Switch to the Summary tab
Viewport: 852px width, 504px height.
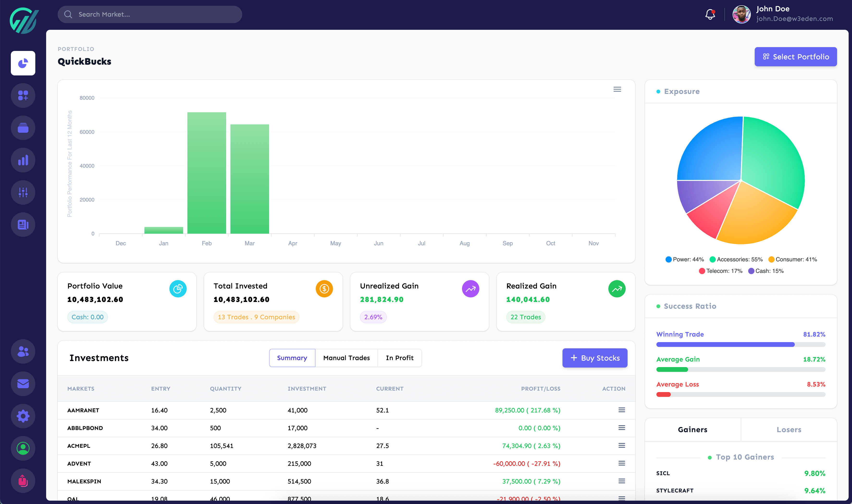(x=292, y=358)
